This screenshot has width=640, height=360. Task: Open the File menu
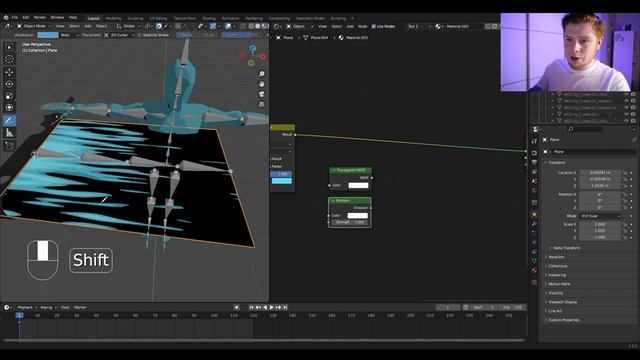[x=15, y=18]
